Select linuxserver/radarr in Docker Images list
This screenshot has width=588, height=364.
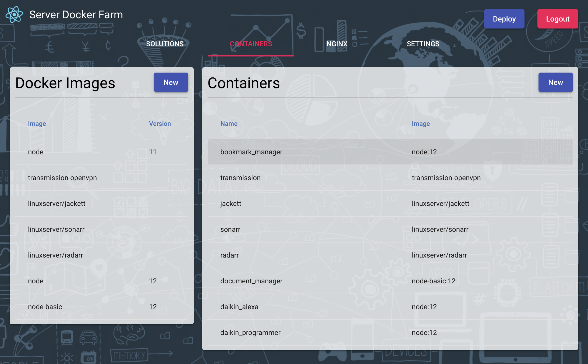102,255
